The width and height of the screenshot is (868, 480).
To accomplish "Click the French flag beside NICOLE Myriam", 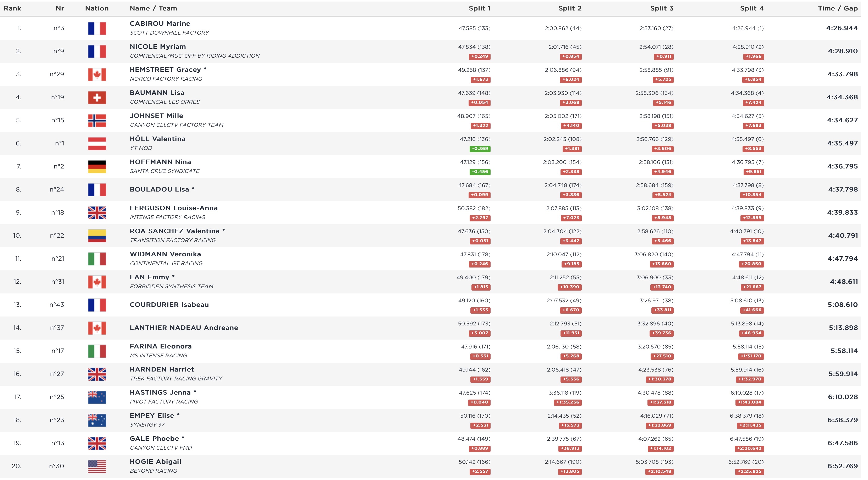I will click(98, 52).
